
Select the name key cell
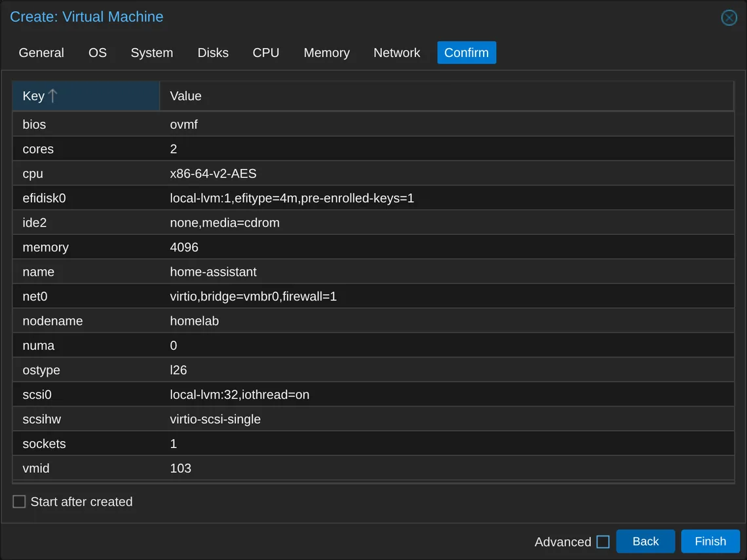coord(86,272)
